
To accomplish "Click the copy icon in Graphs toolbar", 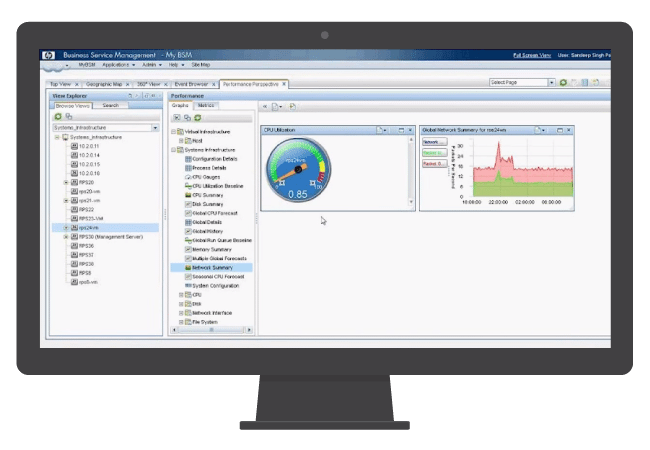I will point(187,118).
